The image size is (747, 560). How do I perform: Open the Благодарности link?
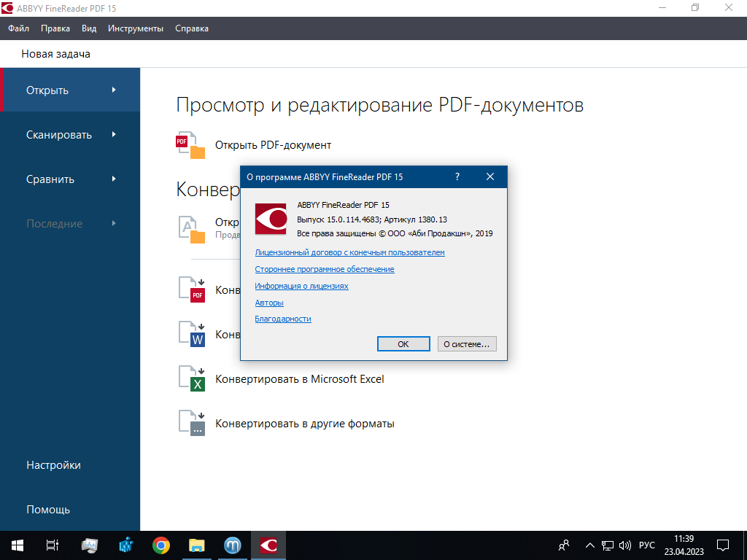pos(283,319)
